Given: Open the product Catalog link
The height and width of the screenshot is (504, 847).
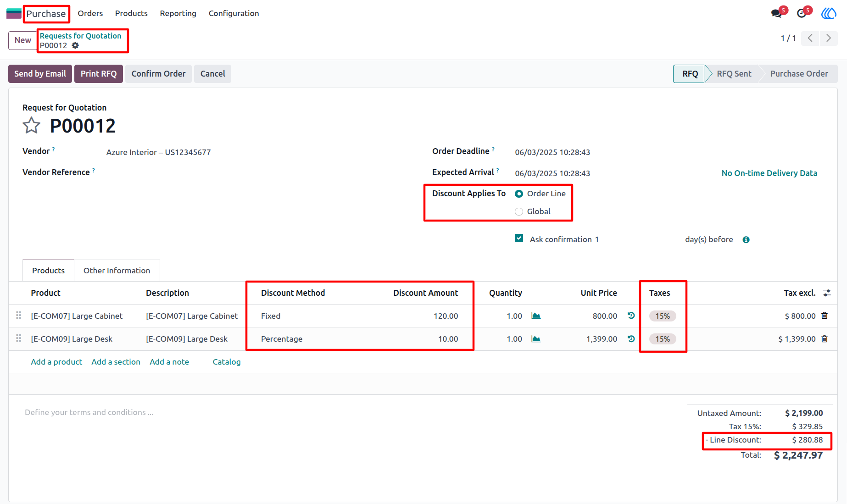Looking at the screenshot, I should (227, 362).
